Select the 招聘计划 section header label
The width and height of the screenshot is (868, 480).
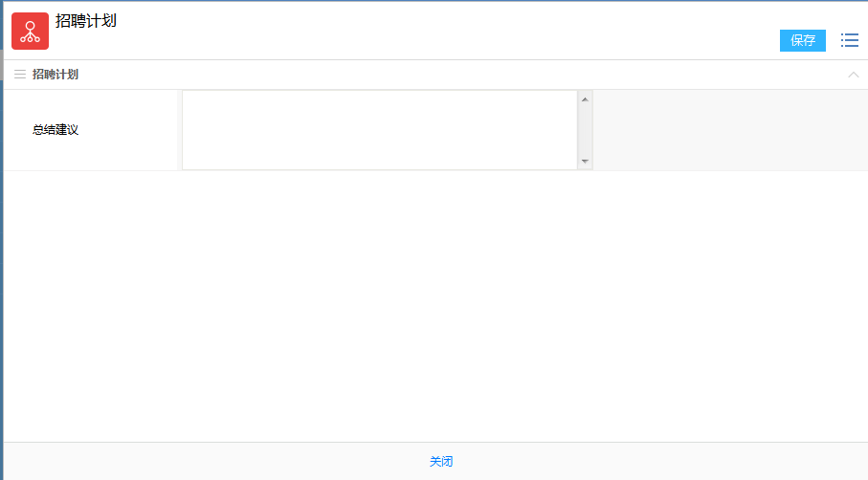pyautogui.click(x=56, y=74)
